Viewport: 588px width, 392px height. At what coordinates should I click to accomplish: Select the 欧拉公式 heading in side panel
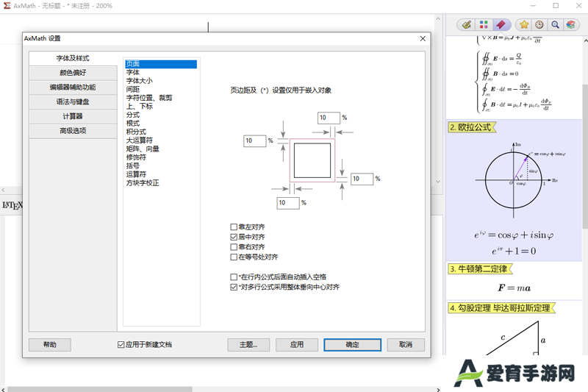472,127
